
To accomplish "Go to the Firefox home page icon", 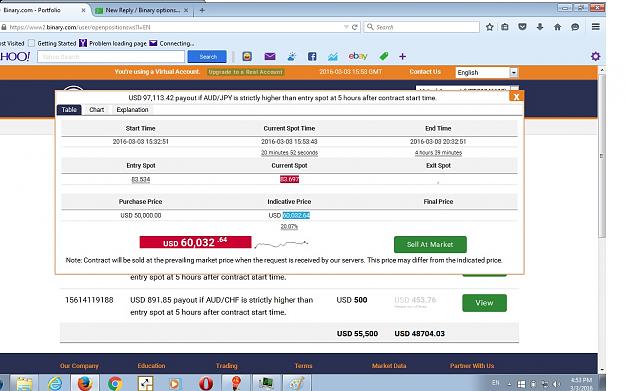I will 557,27.
